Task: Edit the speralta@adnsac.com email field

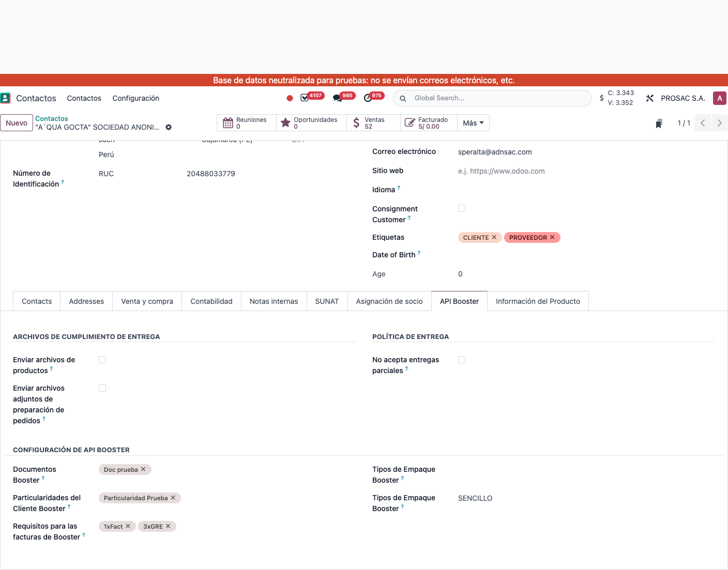Action: (586, 152)
